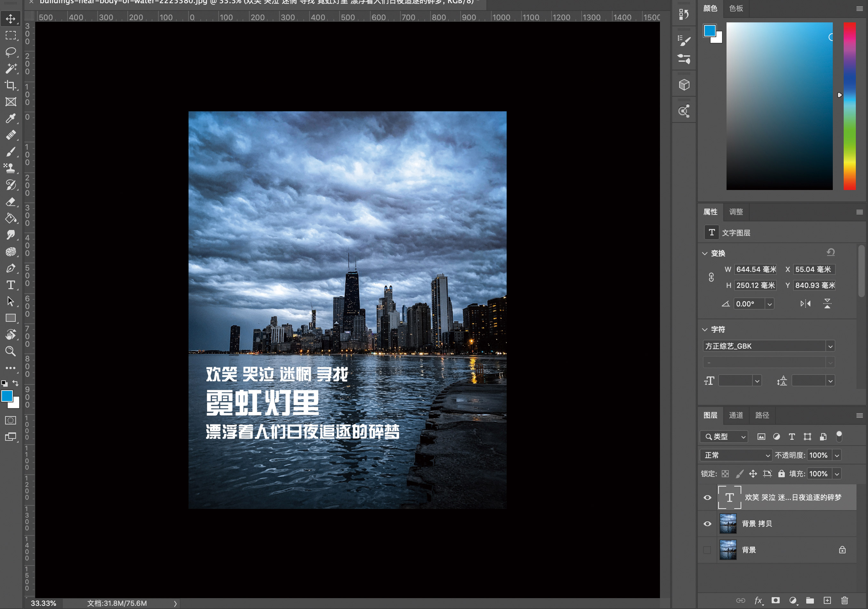Viewport: 868px width, 609px height.
Task: Open the 填充 fill dropdown arrow
Action: coord(837,474)
